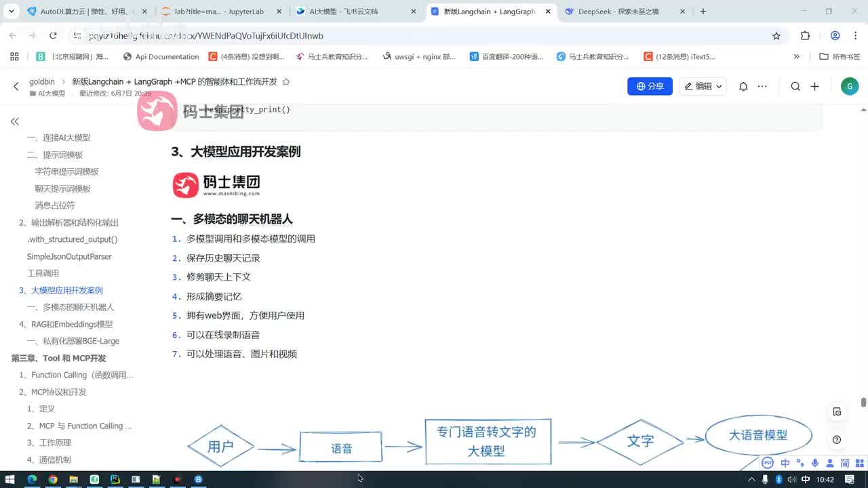Toggle iFLY Chinese/English input mode
Screen dimensions: 868x488
[x=785, y=463]
